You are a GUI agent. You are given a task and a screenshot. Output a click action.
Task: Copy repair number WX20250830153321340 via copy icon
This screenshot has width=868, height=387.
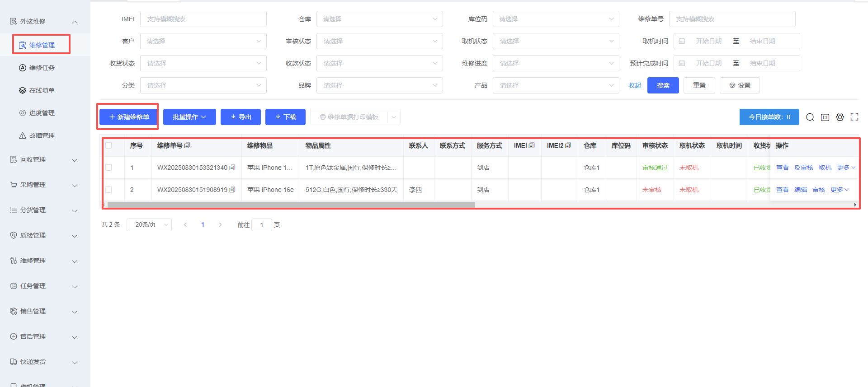tap(232, 168)
